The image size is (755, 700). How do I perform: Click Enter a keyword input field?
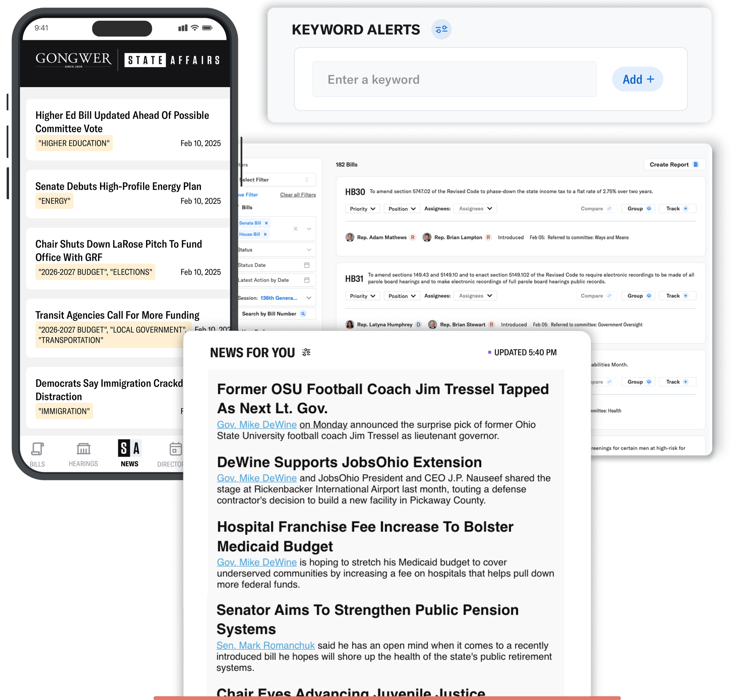pyautogui.click(x=454, y=79)
